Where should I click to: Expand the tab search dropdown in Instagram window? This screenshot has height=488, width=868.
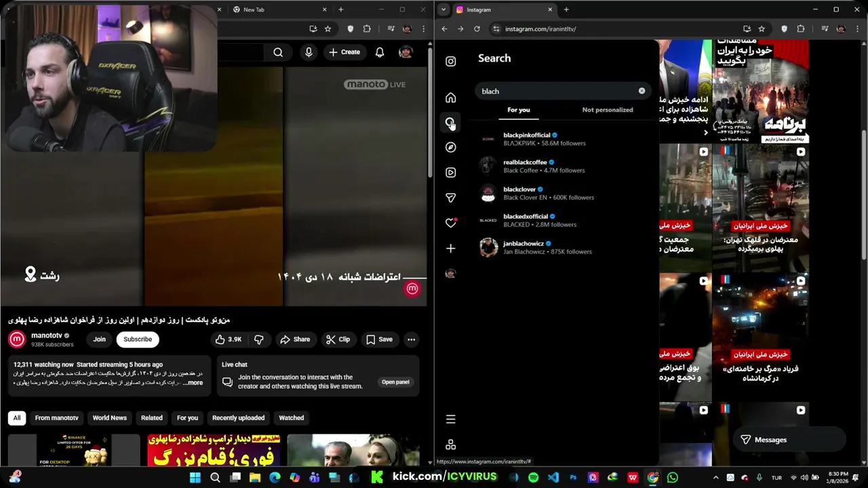443,9
